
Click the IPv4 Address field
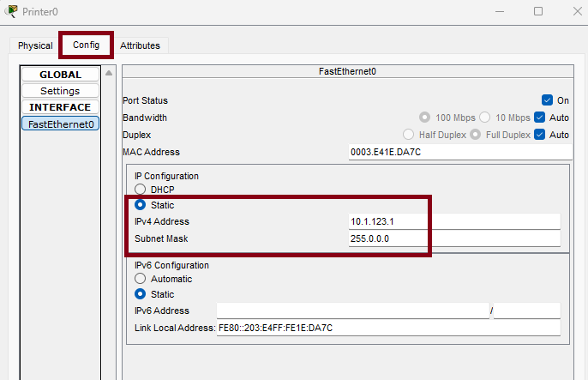tap(454, 221)
